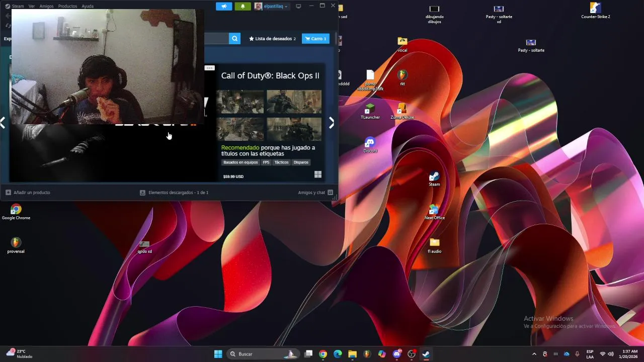View the top-left Black Ops II screenshot
This screenshot has height=362, width=644.
click(240, 102)
